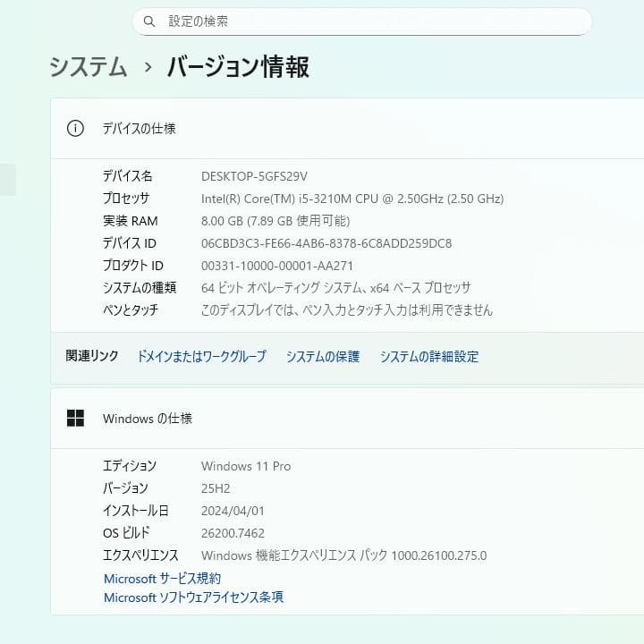Open Microsoft ソフトウェアライセンス条項 link
Screen dimensions: 644x644
[x=193, y=597]
